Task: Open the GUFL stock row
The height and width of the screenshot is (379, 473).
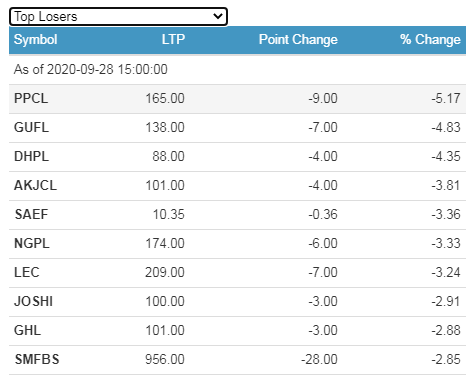Action: (x=237, y=128)
